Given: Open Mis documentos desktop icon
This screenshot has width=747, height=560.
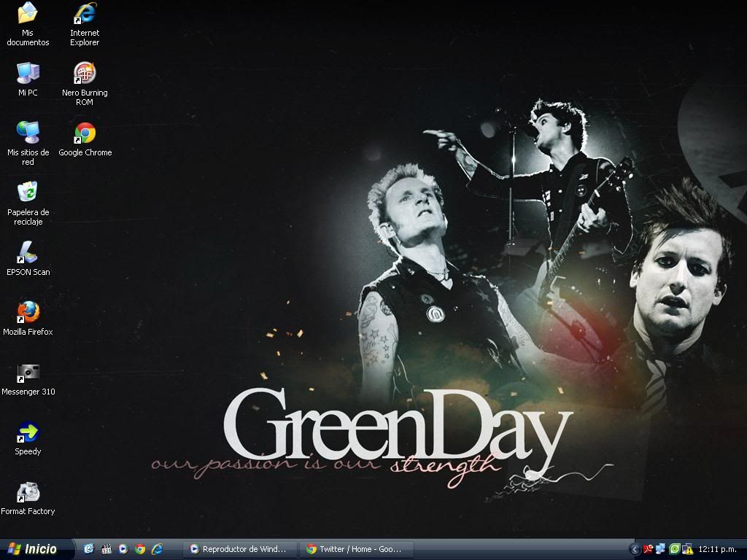Looking at the screenshot, I should pos(28,24).
